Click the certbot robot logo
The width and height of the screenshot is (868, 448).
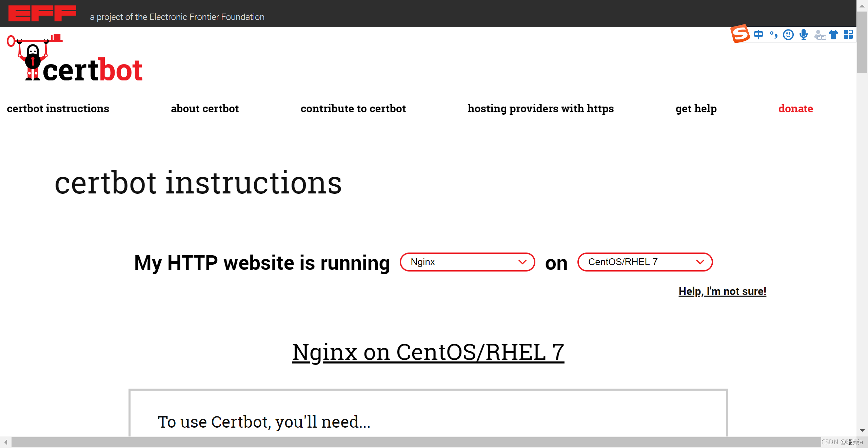click(x=75, y=58)
